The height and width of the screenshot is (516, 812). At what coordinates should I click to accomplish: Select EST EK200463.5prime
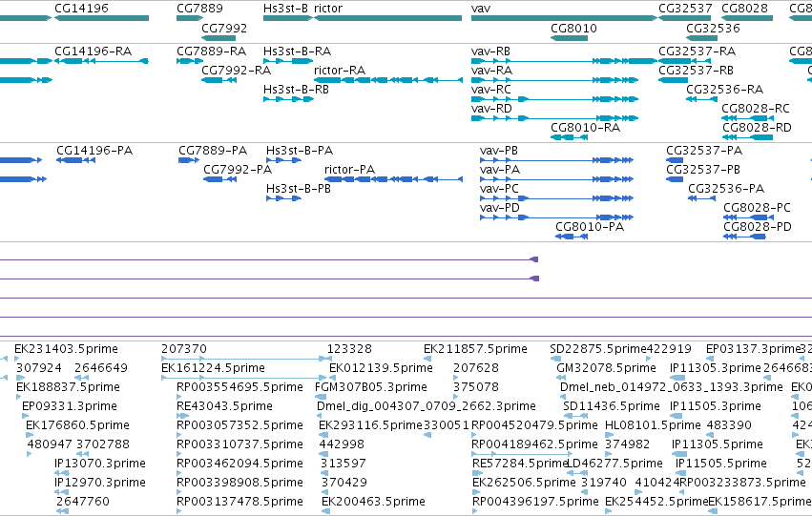click(x=373, y=502)
